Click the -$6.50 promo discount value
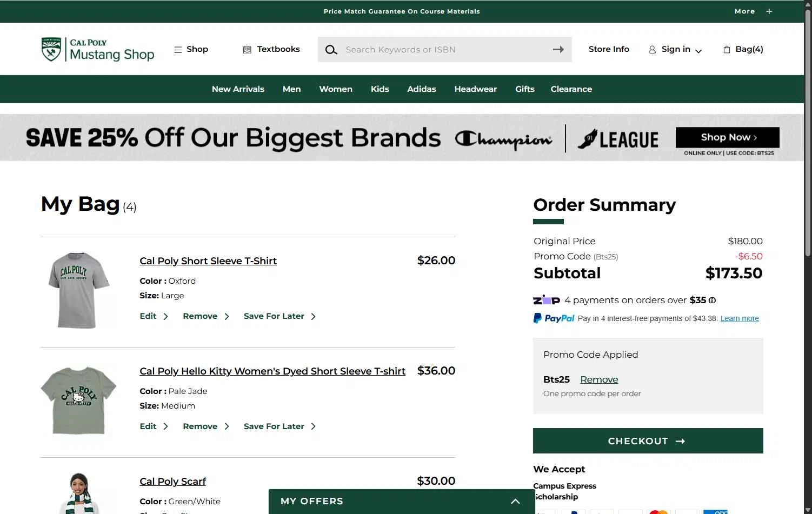 tap(749, 256)
